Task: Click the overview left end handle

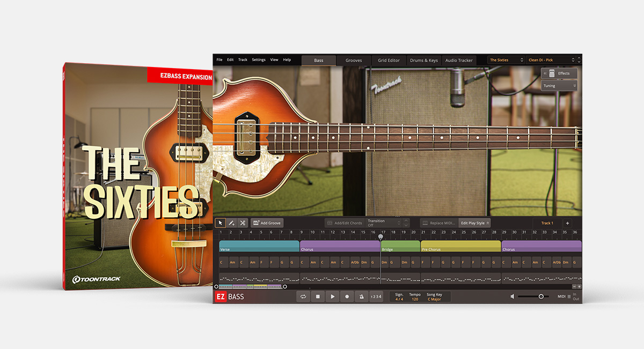Action: (216, 286)
